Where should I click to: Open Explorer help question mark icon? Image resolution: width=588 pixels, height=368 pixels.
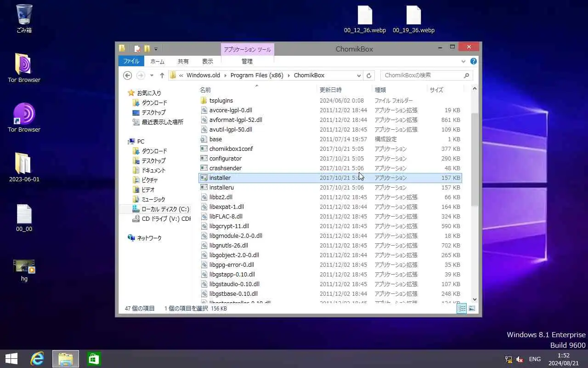474,61
